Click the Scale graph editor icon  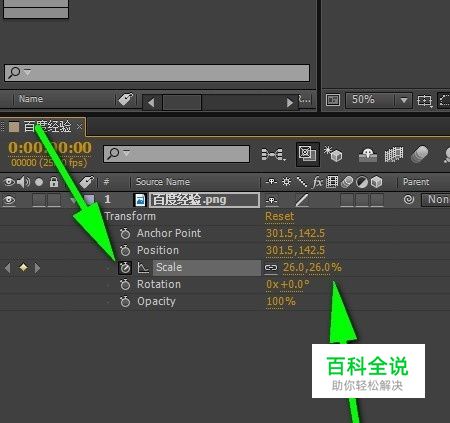[x=143, y=268]
